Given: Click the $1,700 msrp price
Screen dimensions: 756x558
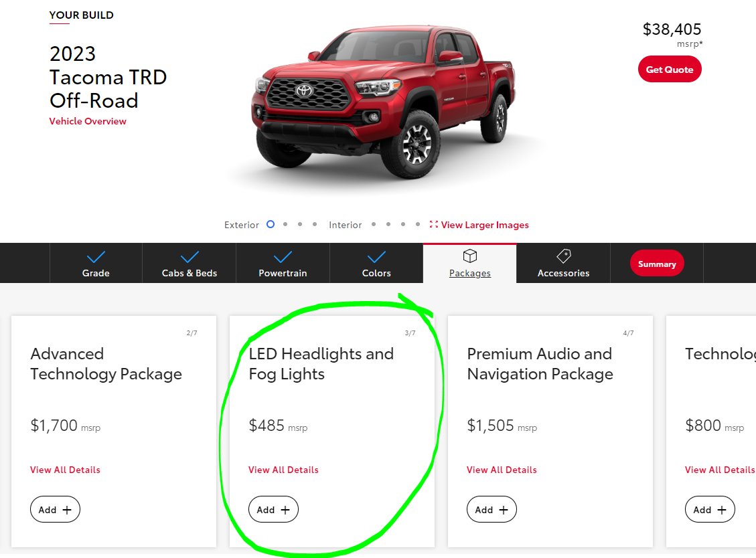Looking at the screenshot, I should pos(66,426).
